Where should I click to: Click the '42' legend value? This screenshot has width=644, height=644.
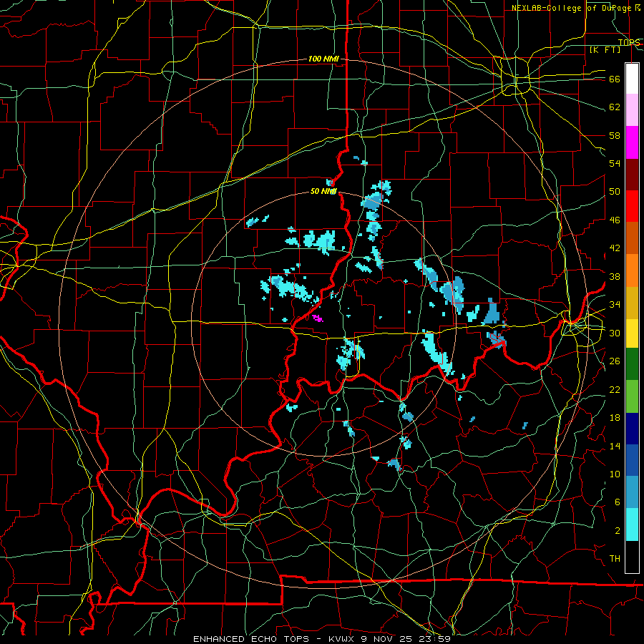615,248
